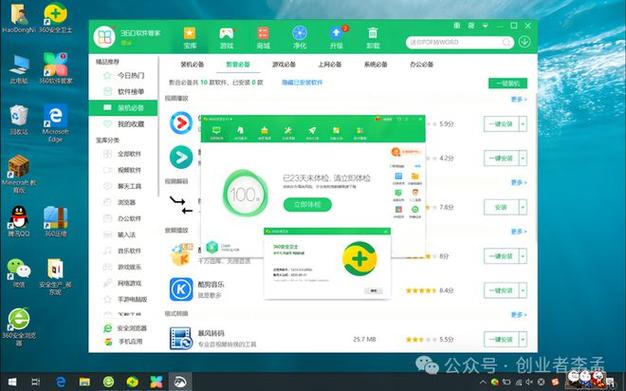This screenshot has width=626, height=391.
Task: Expand install options arrow for 酷狗音乐
Action: pos(523,290)
